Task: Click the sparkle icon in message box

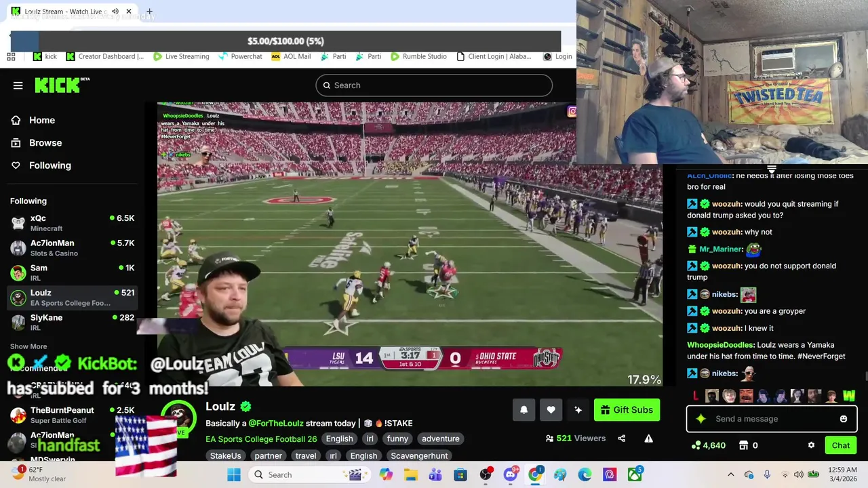Action: (x=701, y=419)
